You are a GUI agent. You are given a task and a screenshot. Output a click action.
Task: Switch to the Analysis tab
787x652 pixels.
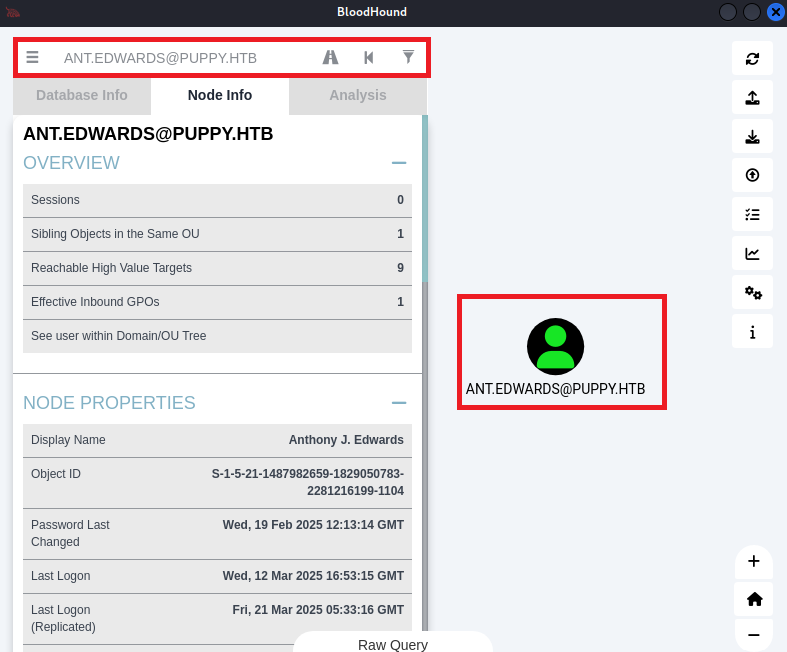pyautogui.click(x=358, y=96)
